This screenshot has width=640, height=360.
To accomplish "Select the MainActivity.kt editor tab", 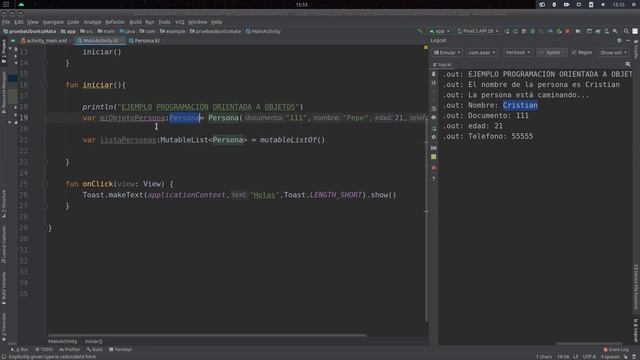I will (99, 41).
